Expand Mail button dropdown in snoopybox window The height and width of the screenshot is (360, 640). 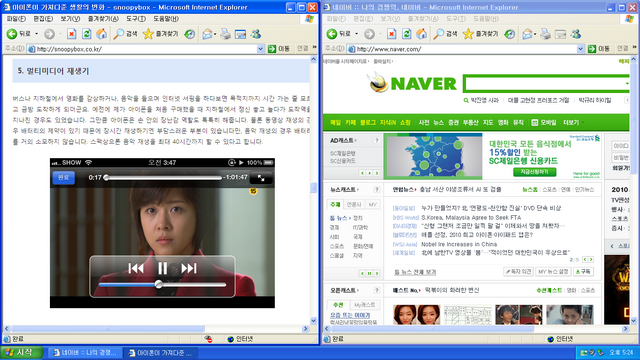tap(215, 34)
